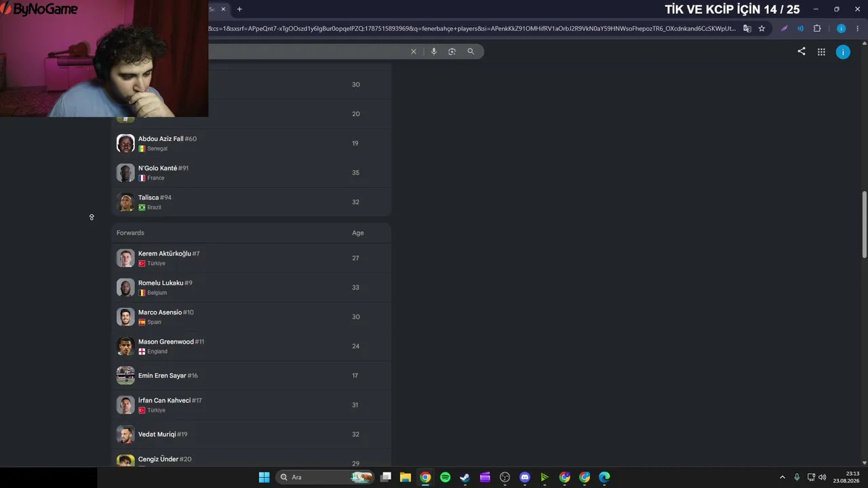Open the network status tray icon
Screen dimensions: 868x488
811,477
